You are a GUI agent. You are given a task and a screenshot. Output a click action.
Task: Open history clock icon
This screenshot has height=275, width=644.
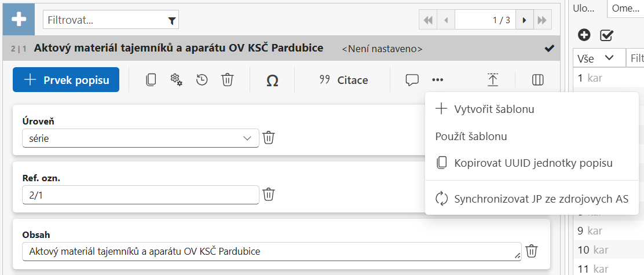tap(202, 80)
